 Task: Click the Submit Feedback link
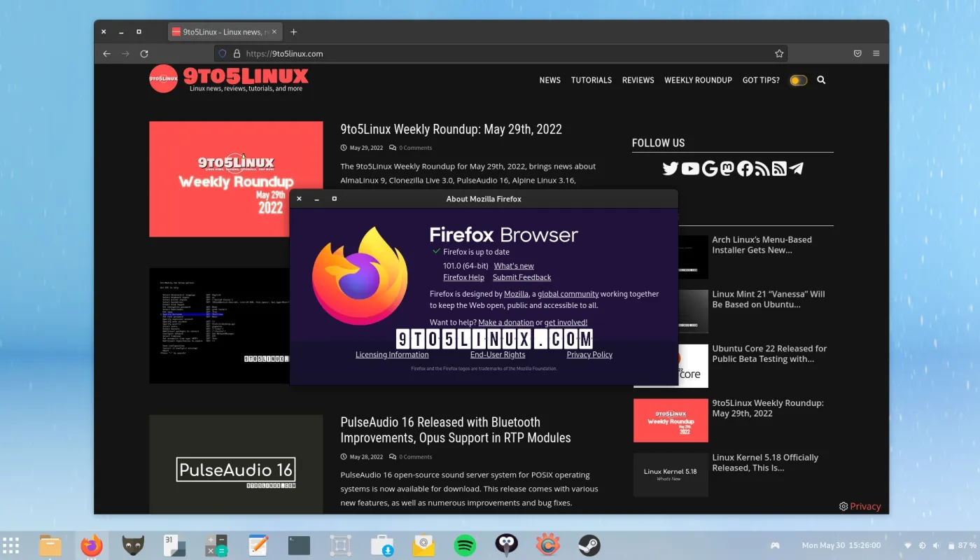521,277
